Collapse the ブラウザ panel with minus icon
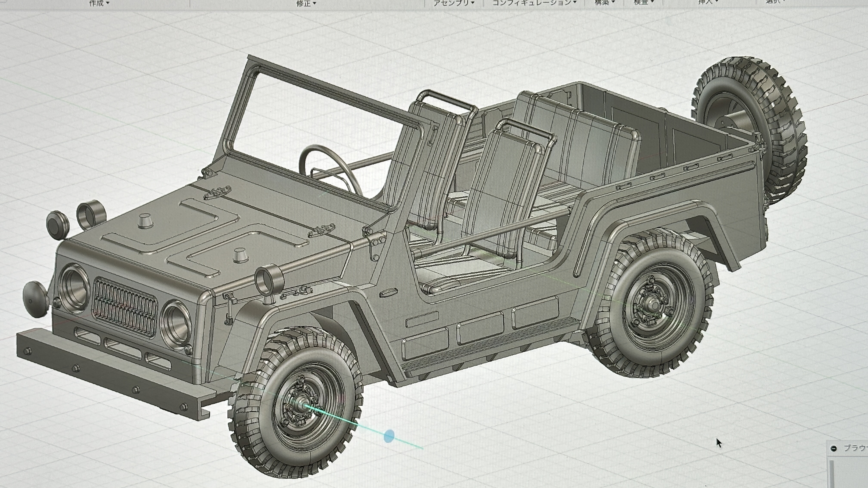The height and width of the screenshot is (488, 868). tap(834, 448)
